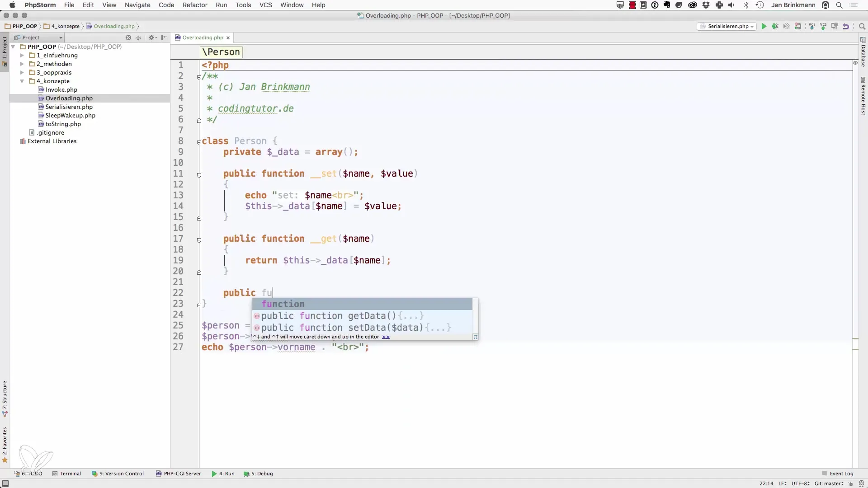
Task: Expand the 3_ooppraxis folder
Action: [22, 72]
